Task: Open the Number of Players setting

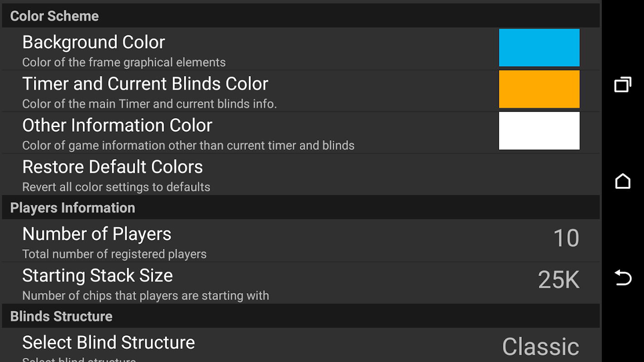Action: [96, 234]
